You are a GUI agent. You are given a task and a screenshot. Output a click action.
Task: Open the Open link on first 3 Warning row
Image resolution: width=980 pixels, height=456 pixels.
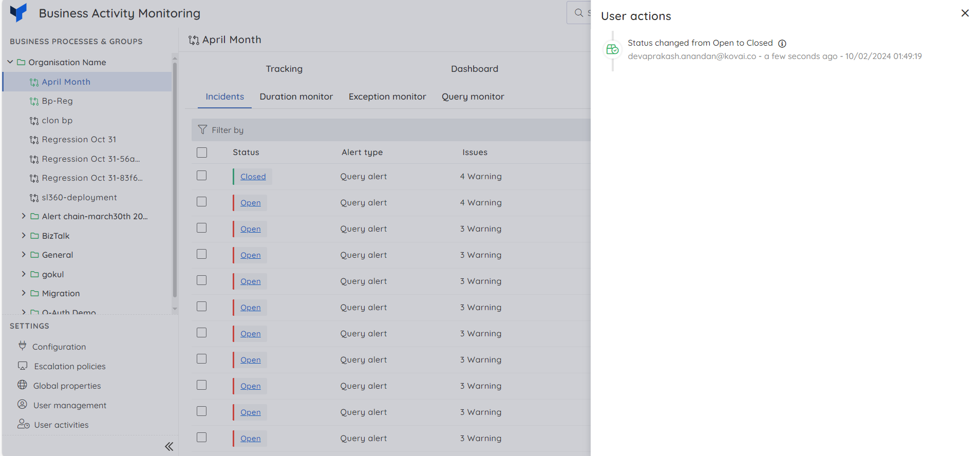[251, 229]
